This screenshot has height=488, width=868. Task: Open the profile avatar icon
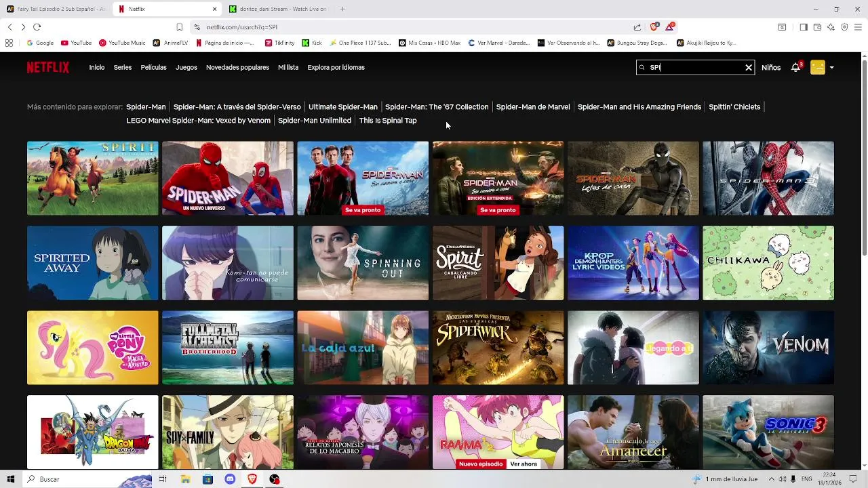pos(818,67)
